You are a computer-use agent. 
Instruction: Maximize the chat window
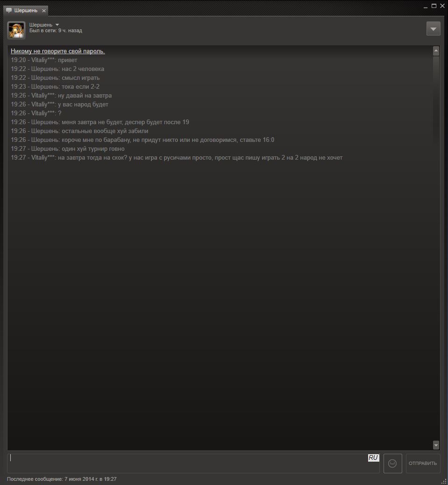[434, 6]
